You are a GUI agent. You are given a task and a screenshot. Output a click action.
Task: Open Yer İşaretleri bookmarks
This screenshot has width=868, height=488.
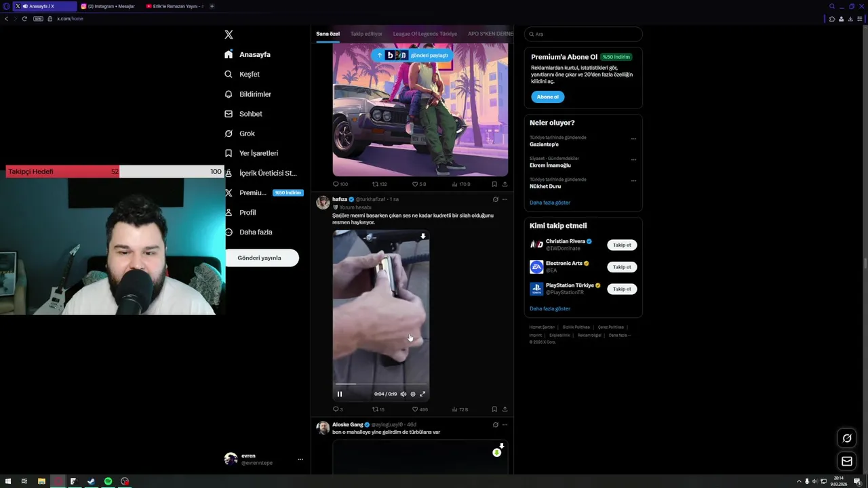[251, 153]
